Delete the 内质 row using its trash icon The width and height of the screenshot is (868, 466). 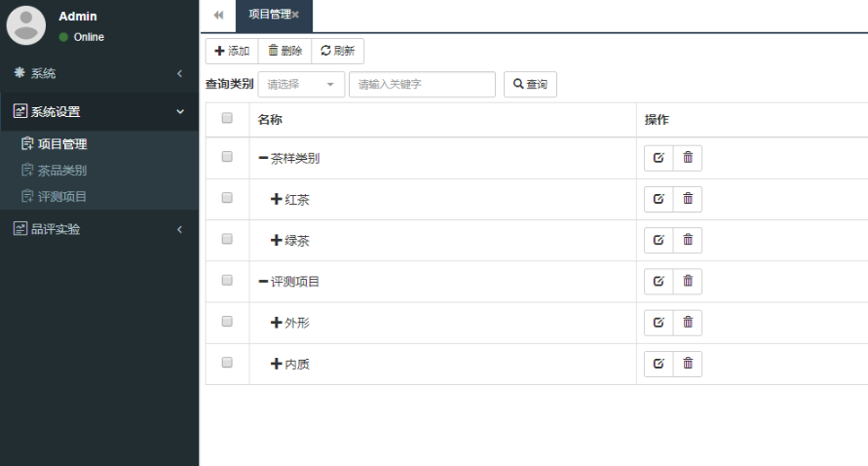point(688,364)
